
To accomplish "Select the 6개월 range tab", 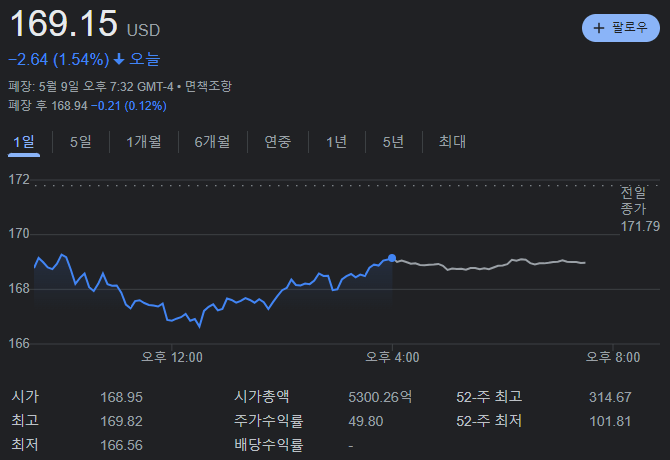I will pos(212,142).
